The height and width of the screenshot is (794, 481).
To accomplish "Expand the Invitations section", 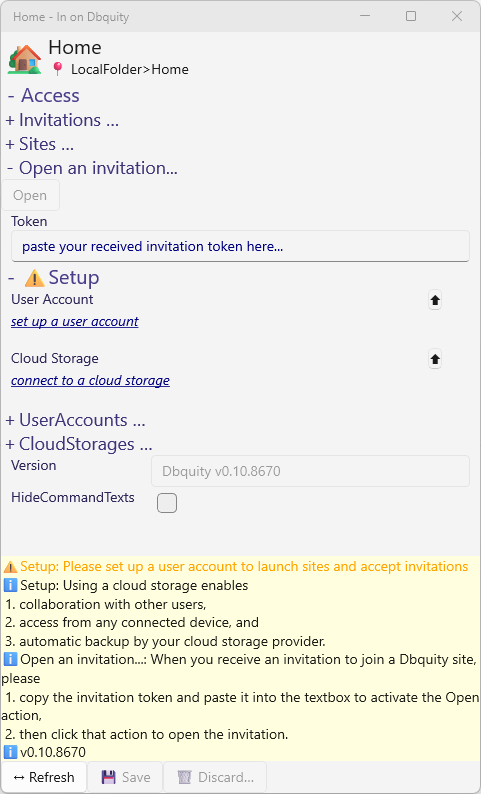I will coord(62,120).
